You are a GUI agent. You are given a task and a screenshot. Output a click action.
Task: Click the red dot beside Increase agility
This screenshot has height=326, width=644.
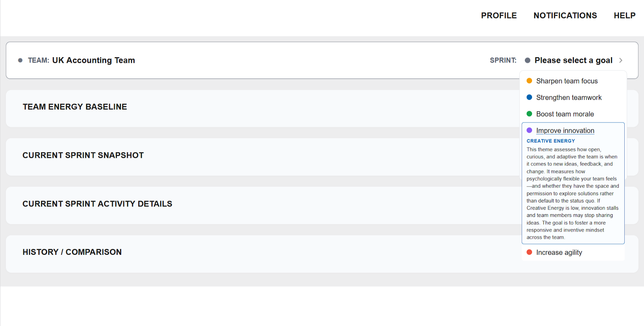point(529,252)
